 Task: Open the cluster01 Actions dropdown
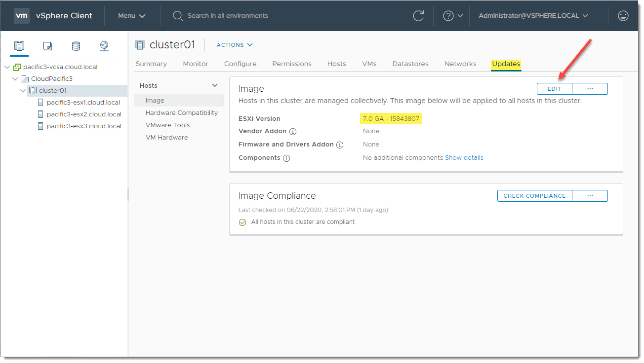(235, 45)
